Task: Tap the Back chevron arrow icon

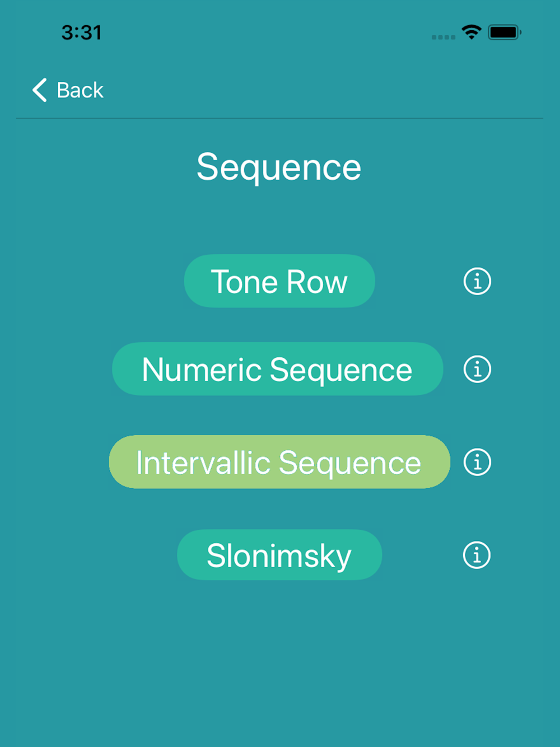Action: [39, 90]
